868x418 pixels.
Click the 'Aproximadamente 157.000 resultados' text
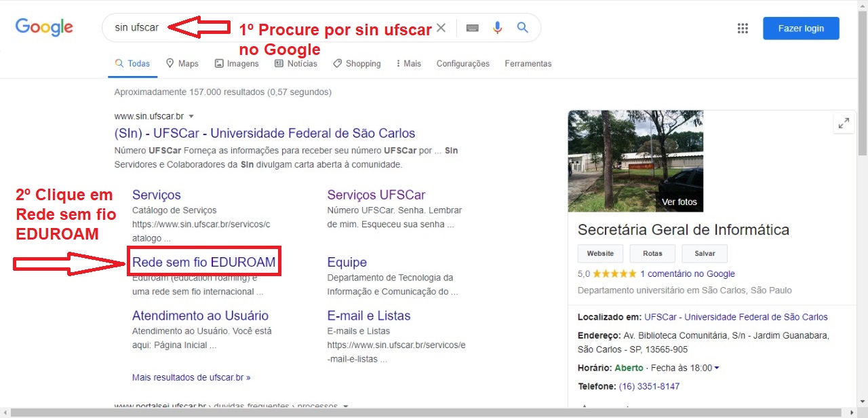(222, 92)
